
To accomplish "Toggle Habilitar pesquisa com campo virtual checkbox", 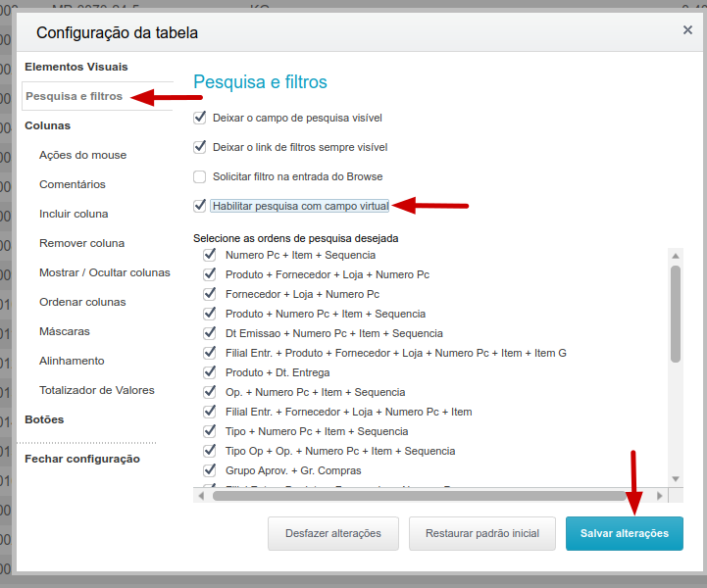I will 200,206.
